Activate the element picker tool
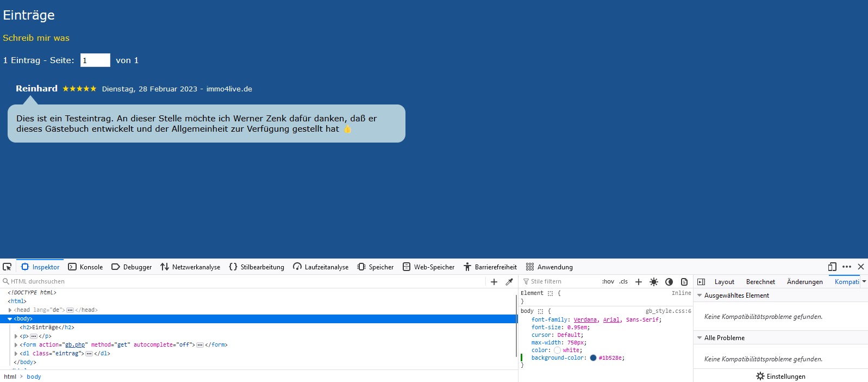Screen dimensions: 868x382 (x=7, y=267)
